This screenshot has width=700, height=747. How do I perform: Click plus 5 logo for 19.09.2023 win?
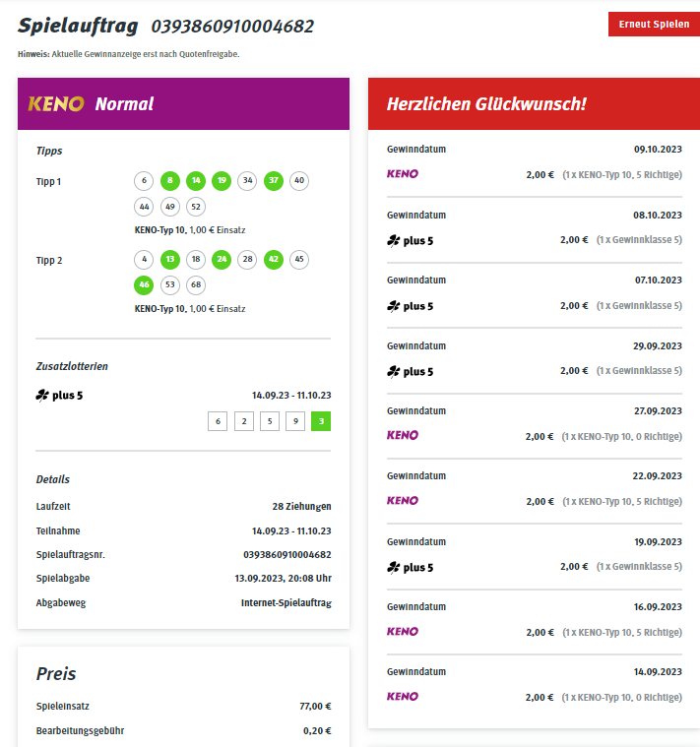[411, 568]
